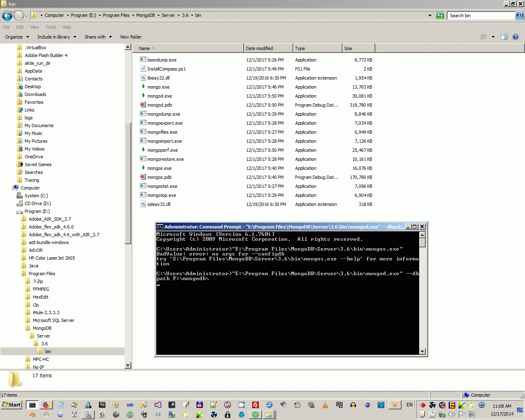Sort files by Type column
This screenshot has width=525, height=420.
[x=317, y=48]
